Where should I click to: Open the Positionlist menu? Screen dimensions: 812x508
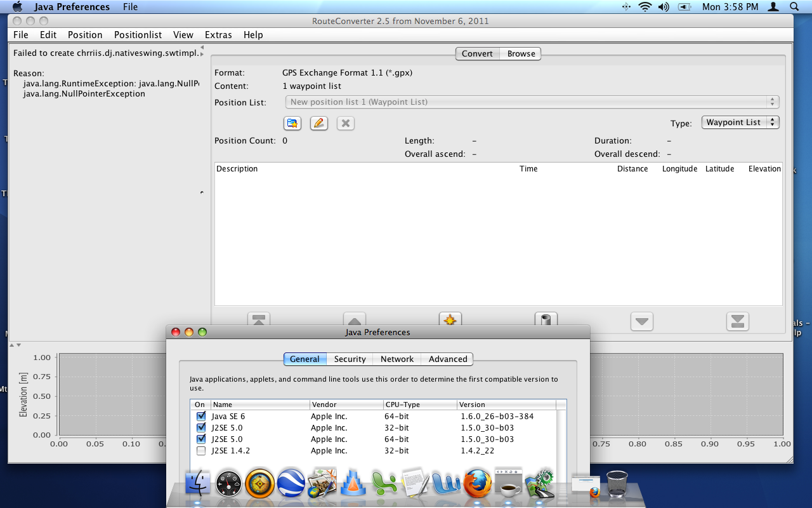138,35
